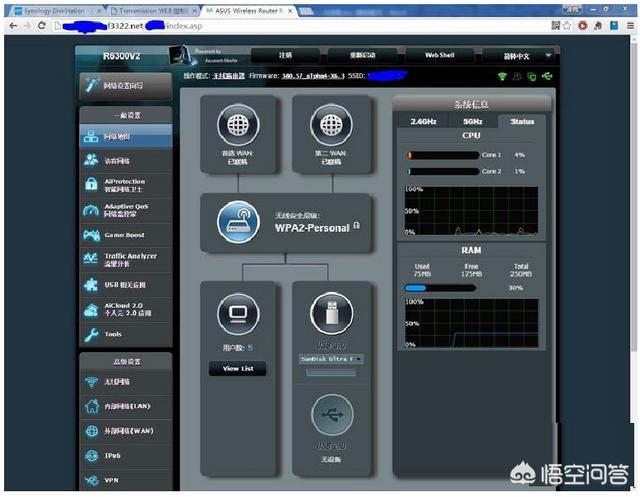Open the SanDisk Ultra device dropdown
640x497 pixels.
coord(331,359)
